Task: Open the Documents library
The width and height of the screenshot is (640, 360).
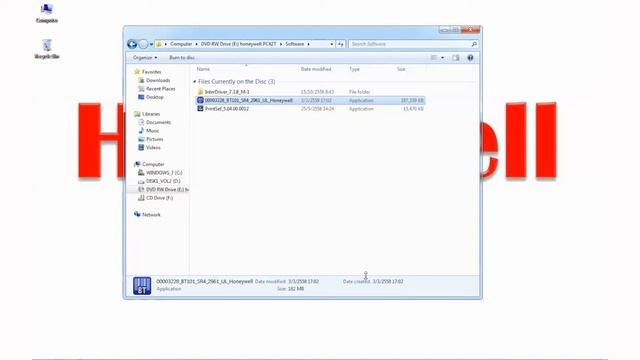Action: (x=158, y=122)
